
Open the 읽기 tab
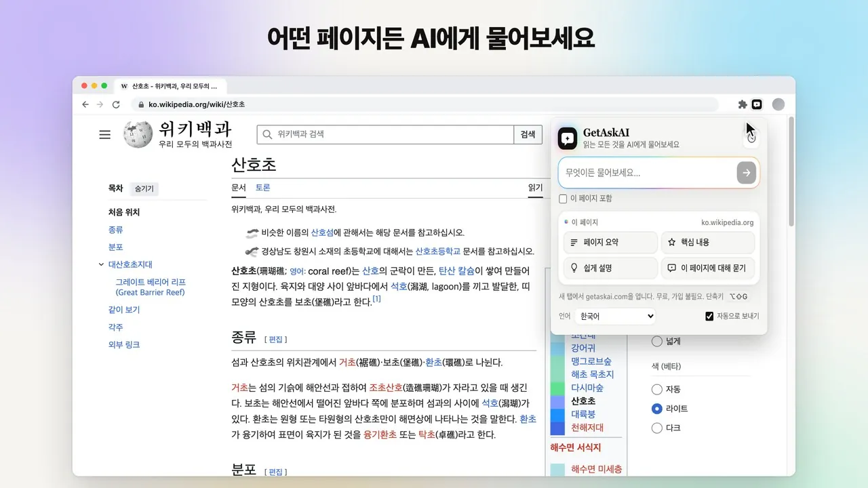click(535, 188)
